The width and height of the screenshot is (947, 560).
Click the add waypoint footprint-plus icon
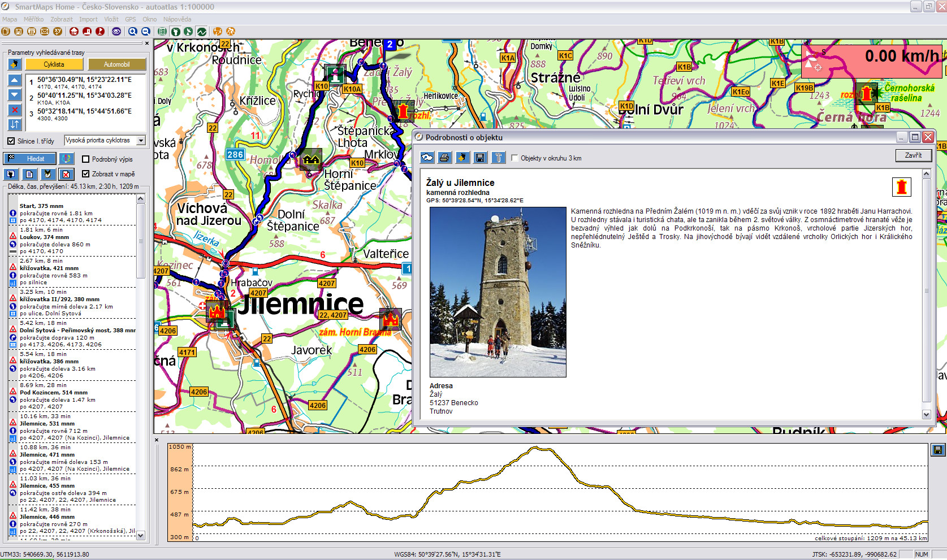pyautogui.click(x=15, y=64)
